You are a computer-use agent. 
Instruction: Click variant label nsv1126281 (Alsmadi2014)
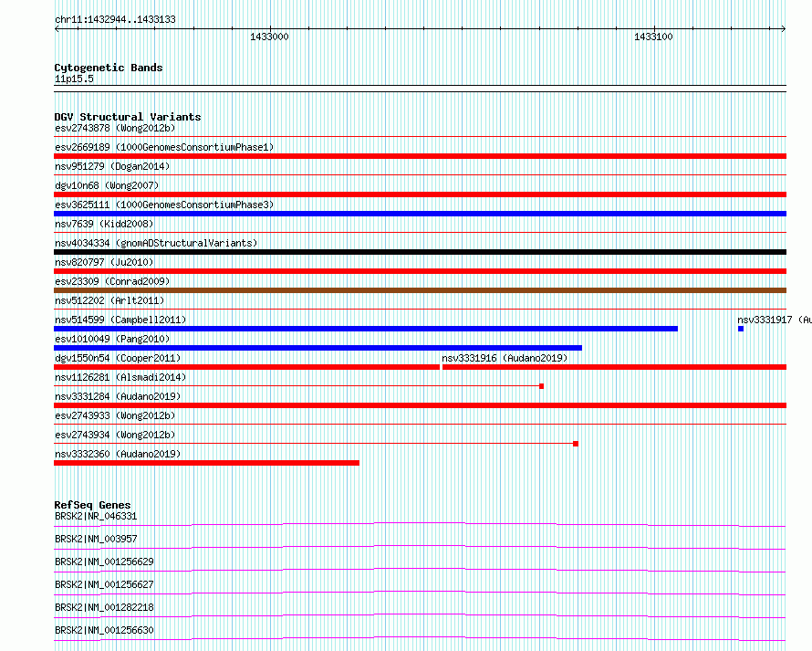(120, 377)
